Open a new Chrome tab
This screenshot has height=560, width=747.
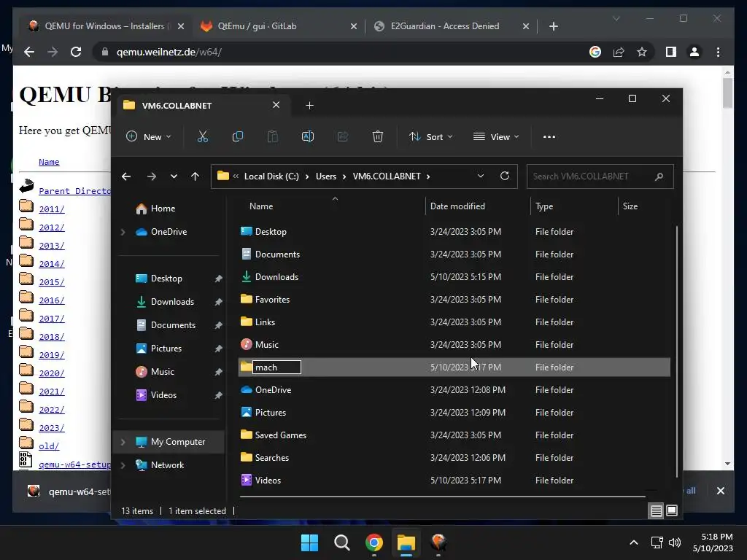(554, 26)
